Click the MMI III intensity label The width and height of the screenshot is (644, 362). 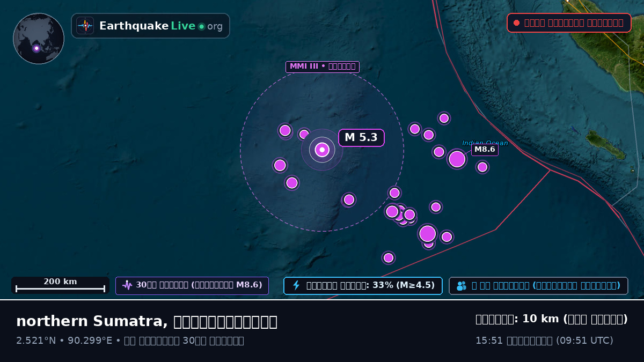(322, 67)
